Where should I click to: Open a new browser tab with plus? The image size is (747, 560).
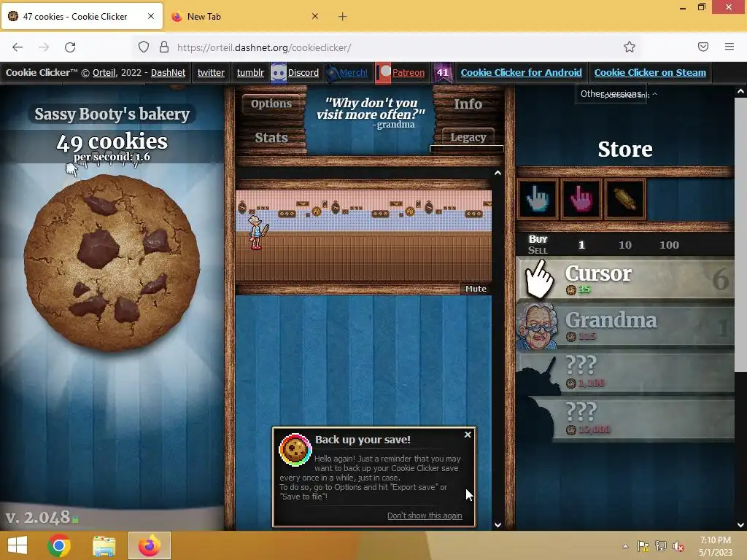343,17
